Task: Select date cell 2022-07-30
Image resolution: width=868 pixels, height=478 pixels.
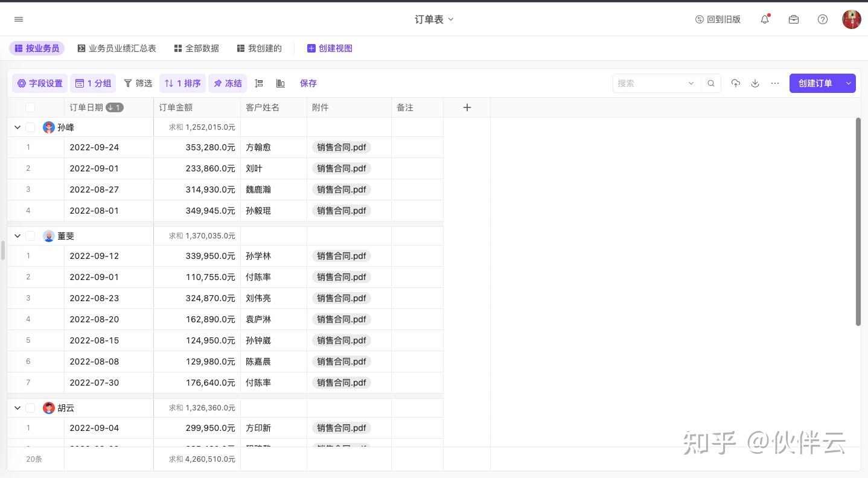Action: 109,383
